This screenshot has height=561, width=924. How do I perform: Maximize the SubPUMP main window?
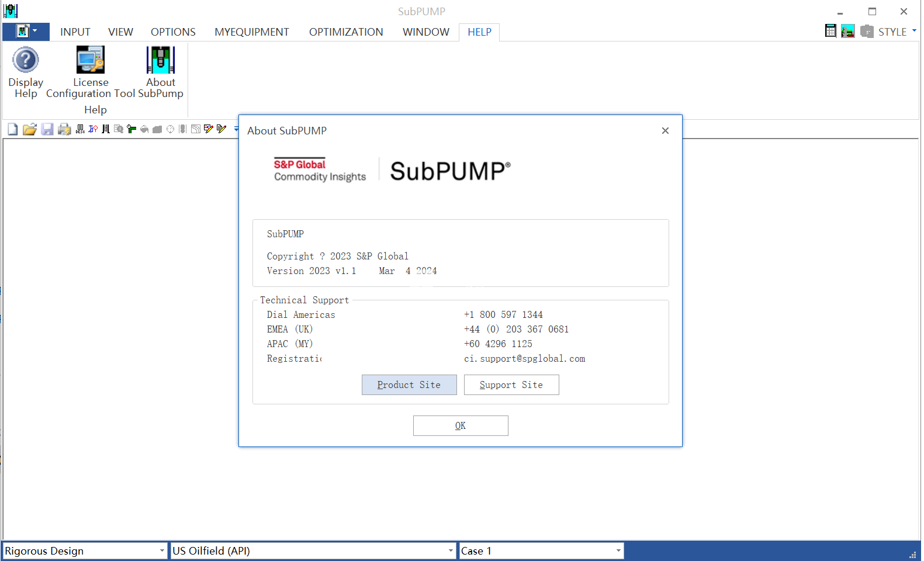(x=872, y=11)
